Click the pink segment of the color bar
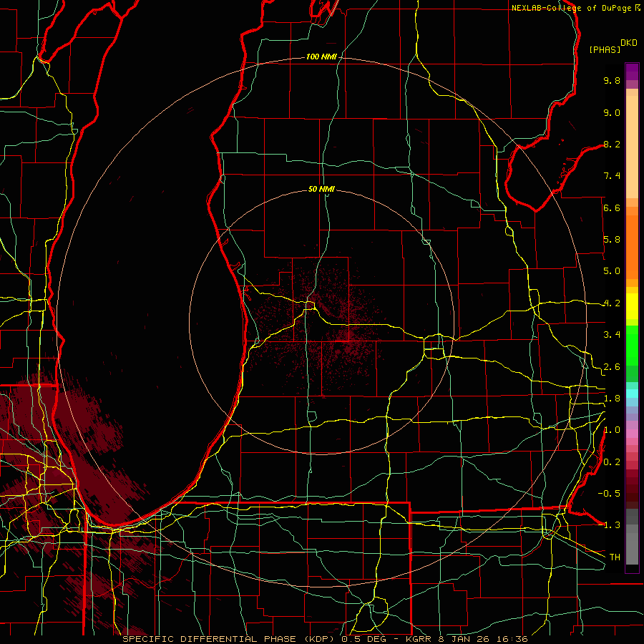Screen dimensions: 644x644 pos(632,434)
